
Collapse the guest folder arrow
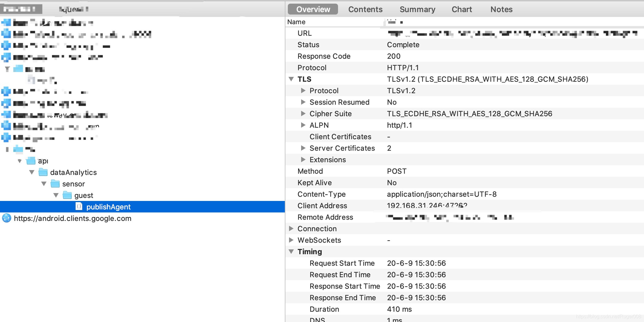56,195
